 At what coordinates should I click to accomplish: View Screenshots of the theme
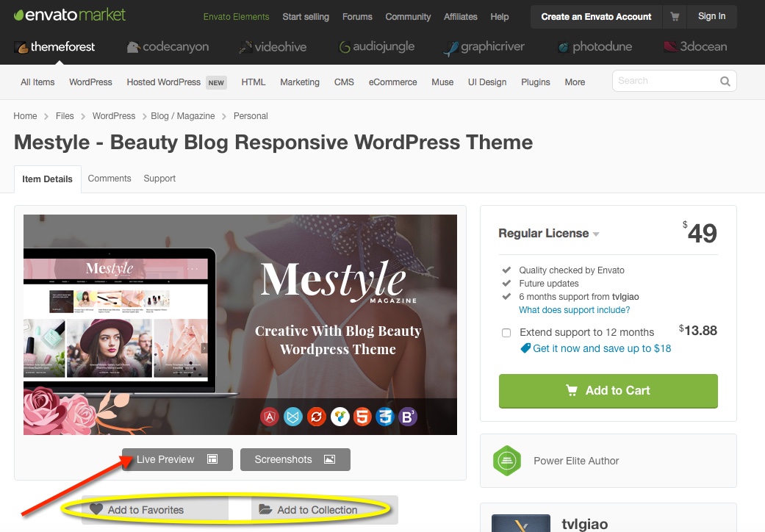[x=295, y=459]
